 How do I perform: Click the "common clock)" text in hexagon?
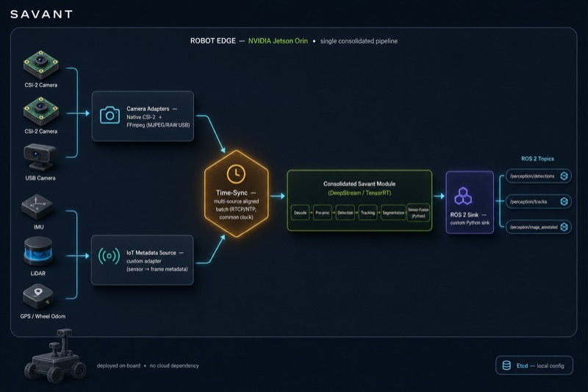point(236,217)
